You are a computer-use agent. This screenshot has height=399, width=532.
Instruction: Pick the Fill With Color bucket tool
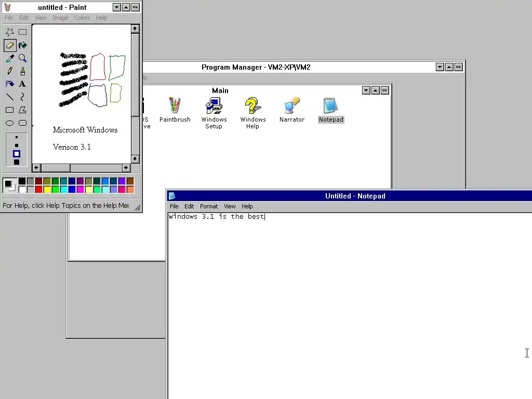[23, 45]
